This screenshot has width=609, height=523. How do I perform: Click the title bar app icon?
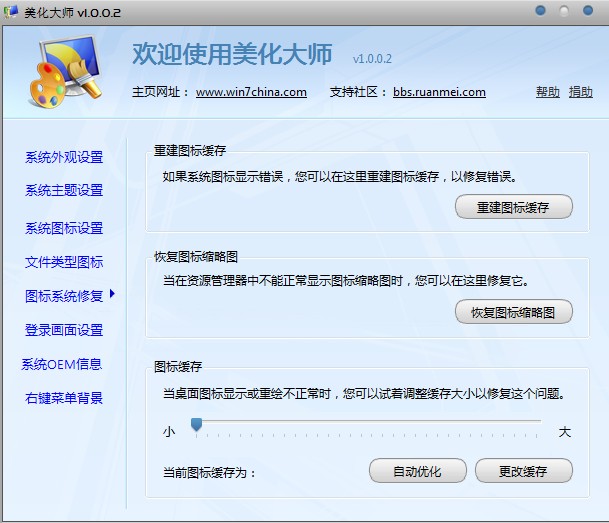click(10, 12)
